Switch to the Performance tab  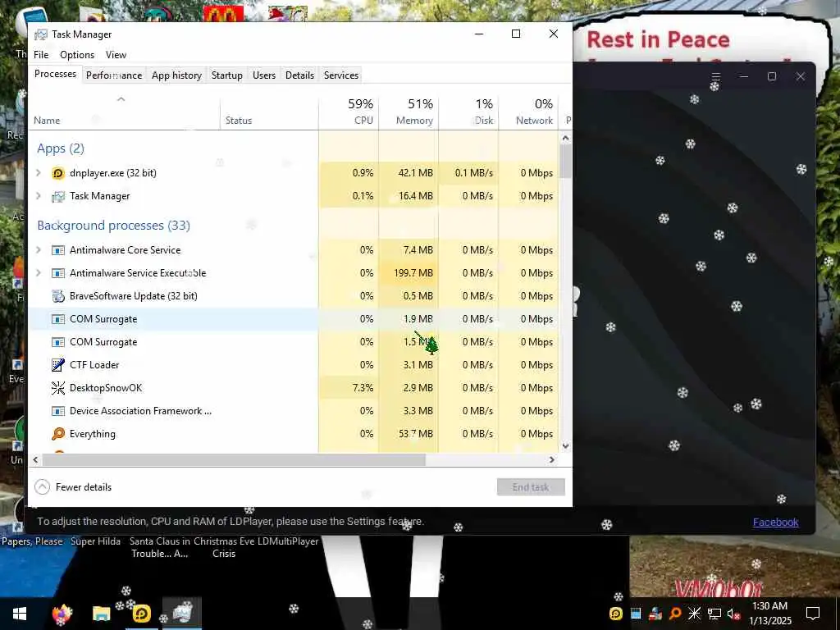114,75
